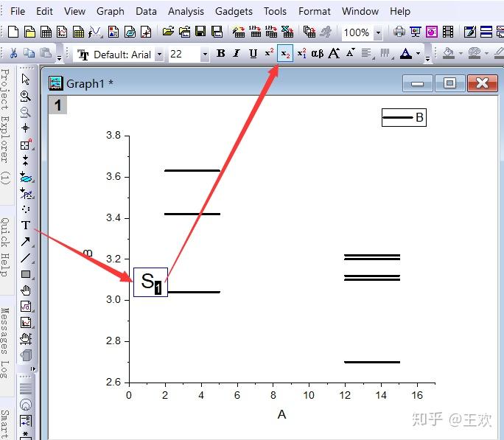Click the X axis tick label 16
Viewport: 504px width, 440px height.
point(417,395)
